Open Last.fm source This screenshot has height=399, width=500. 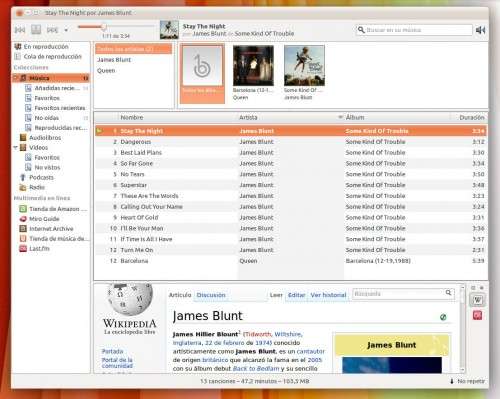[x=34, y=249]
